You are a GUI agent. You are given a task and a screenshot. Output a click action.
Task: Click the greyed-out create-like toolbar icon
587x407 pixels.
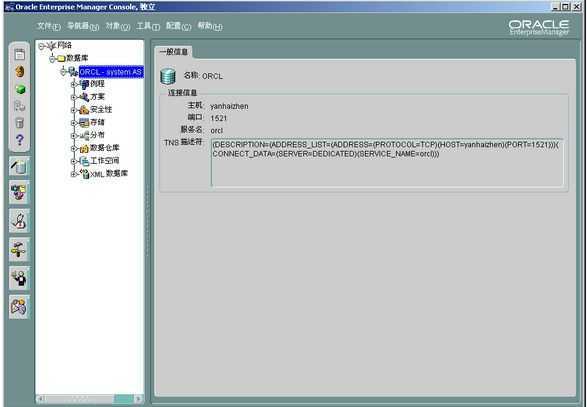[x=19, y=106]
